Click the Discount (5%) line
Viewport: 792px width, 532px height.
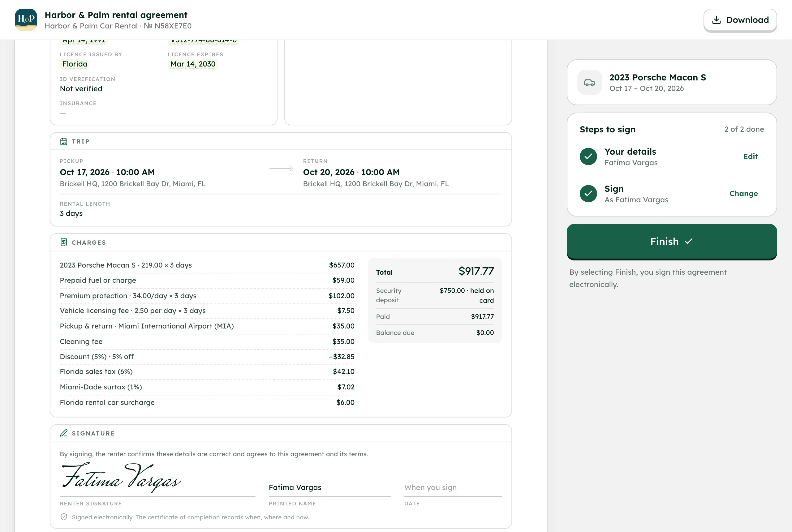click(207, 357)
